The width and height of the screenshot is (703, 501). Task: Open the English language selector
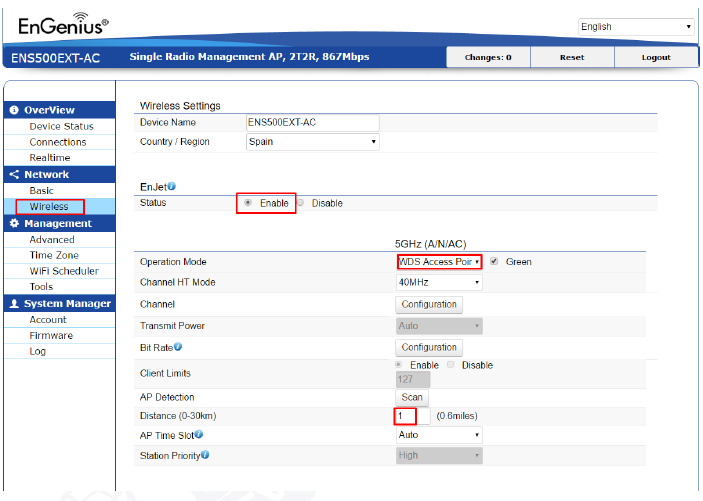point(636,27)
